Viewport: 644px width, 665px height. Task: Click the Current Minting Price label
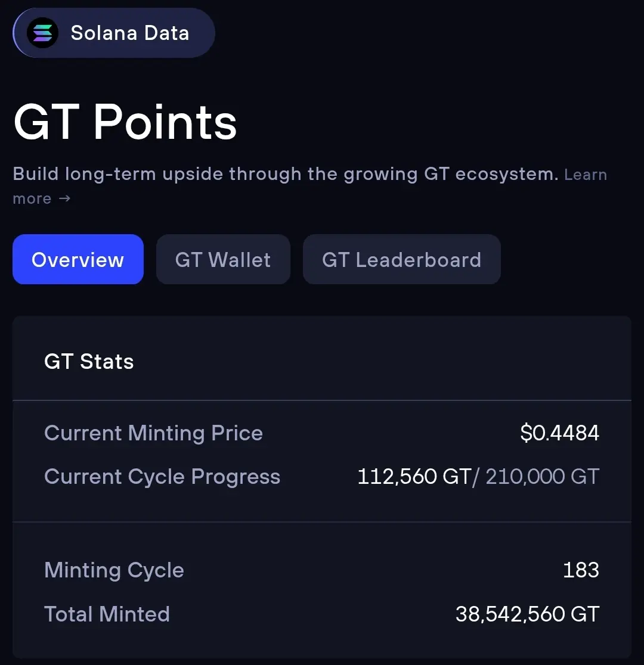point(153,433)
